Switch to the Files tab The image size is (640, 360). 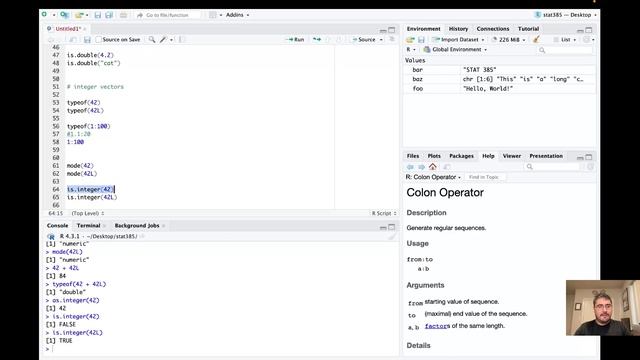413,156
